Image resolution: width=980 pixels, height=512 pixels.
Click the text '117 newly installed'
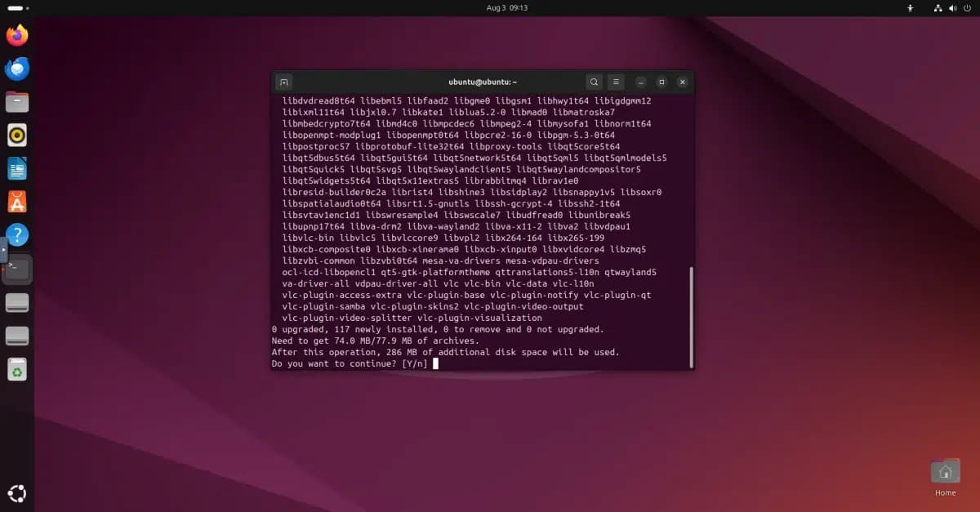click(x=383, y=329)
